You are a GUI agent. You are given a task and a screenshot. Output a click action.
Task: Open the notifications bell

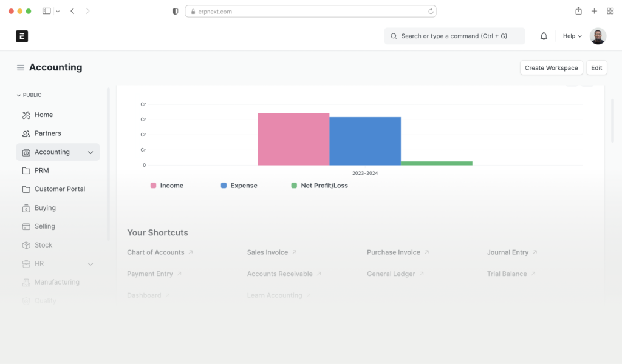click(544, 36)
